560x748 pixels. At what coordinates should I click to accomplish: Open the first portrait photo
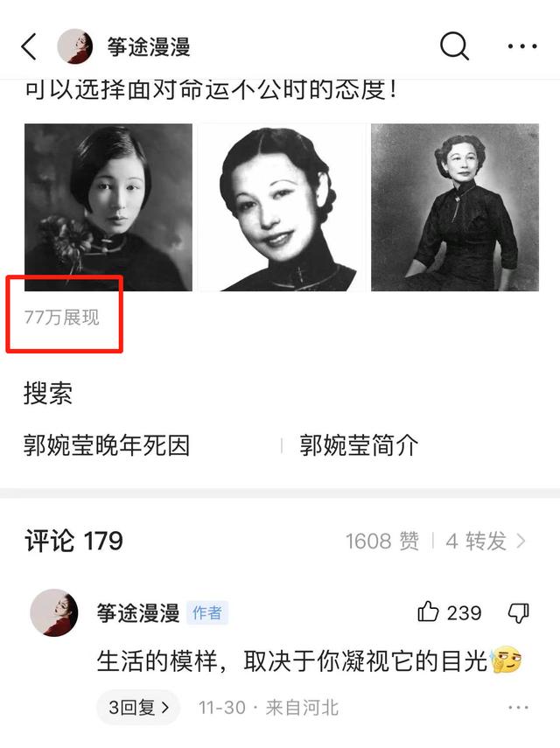click(x=108, y=207)
